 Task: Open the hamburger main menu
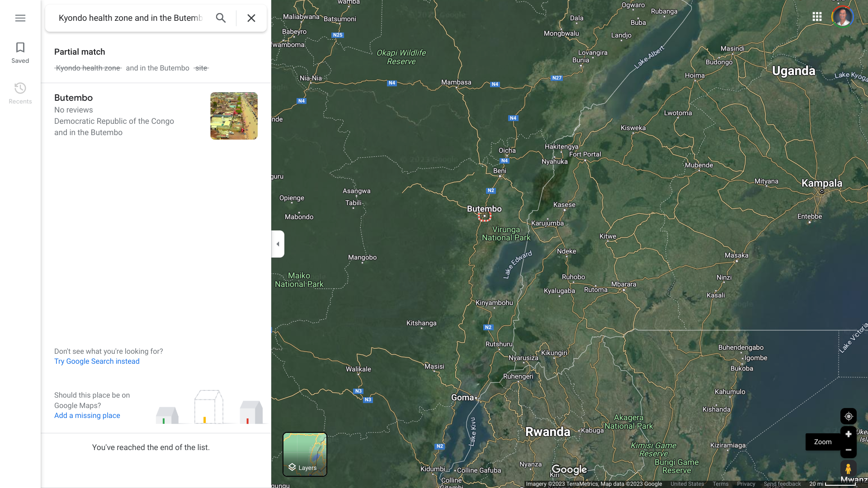[x=20, y=18]
